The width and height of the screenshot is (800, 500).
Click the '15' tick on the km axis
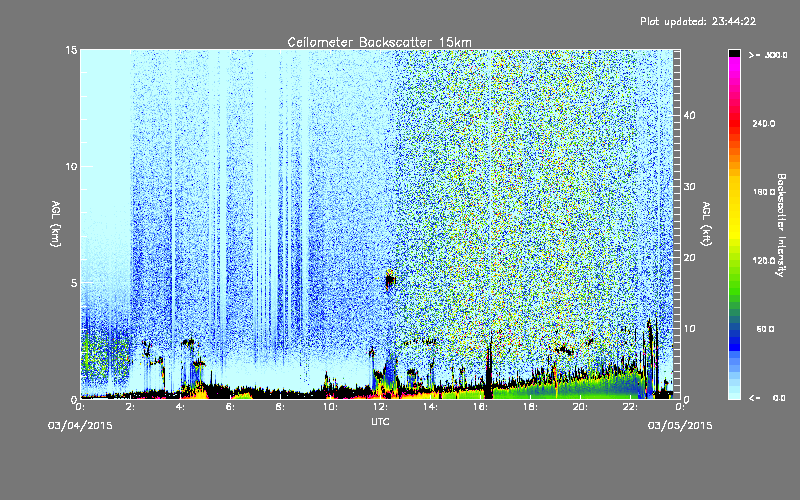[x=71, y=50]
